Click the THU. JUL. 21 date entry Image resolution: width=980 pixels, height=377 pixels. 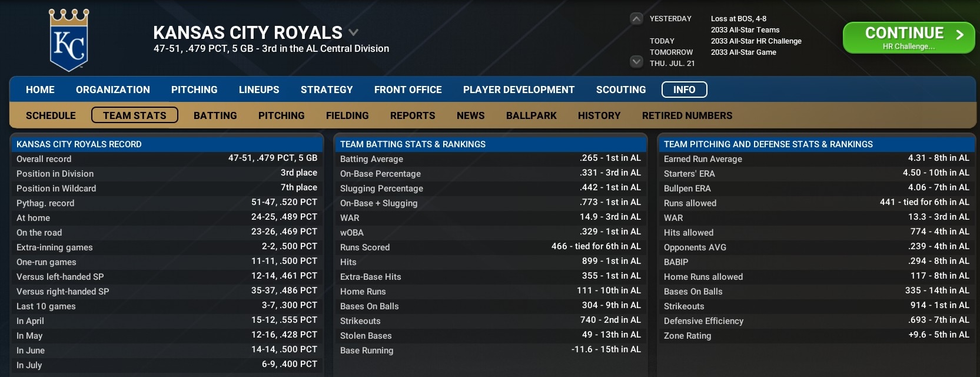[672, 63]
